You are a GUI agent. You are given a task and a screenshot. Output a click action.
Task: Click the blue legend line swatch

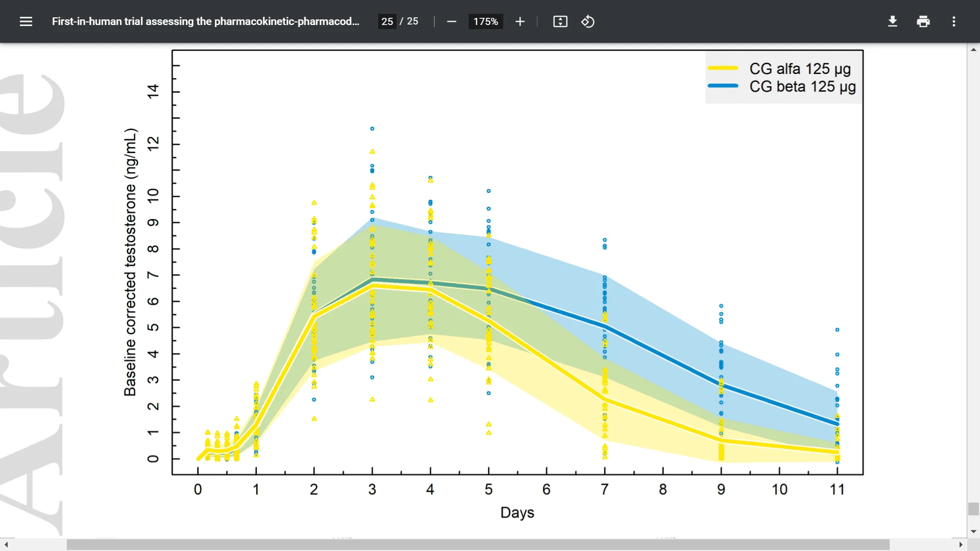723,86
